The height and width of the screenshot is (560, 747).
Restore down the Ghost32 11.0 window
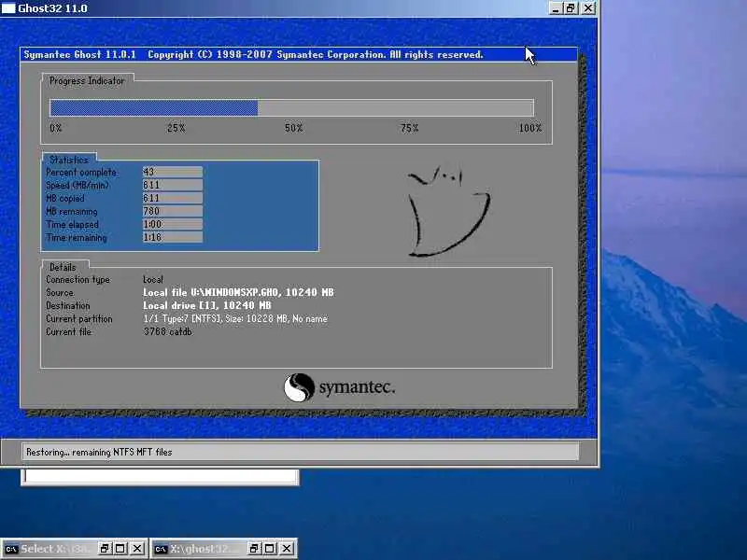pos(571,7)
